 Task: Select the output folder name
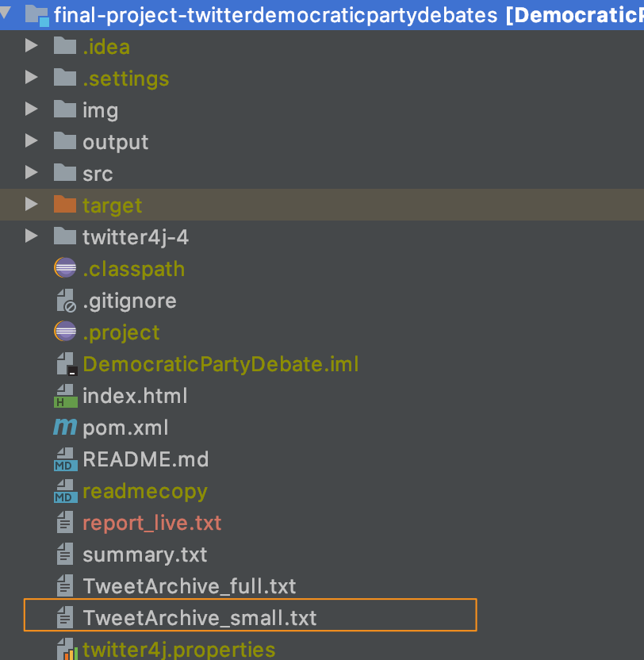pyautogui.click(x=115, y=143)
